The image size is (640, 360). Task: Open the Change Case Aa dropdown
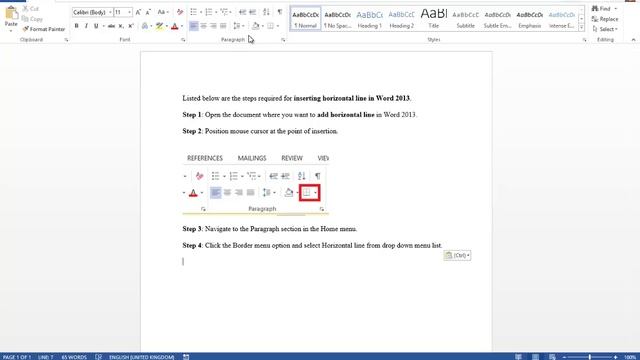click(x=163, y=12)
